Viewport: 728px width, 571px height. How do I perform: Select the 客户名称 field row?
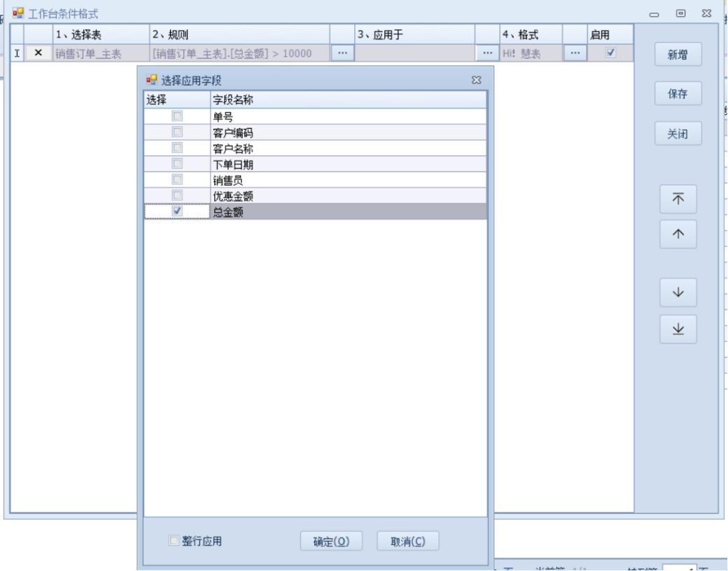(x=347, y=148)
